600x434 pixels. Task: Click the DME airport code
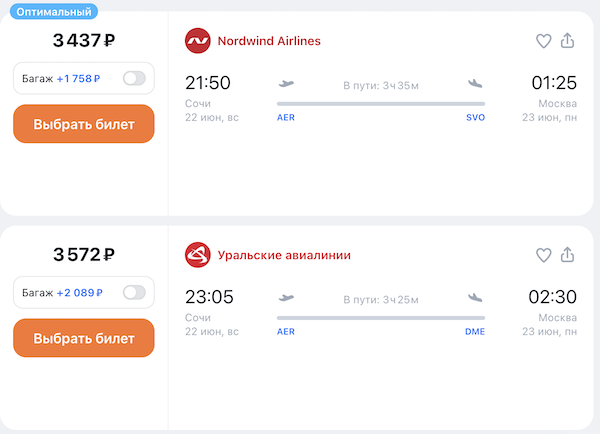pos(475,331)
